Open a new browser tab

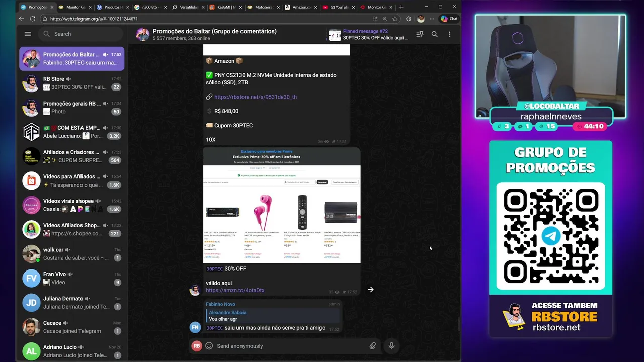401,7
